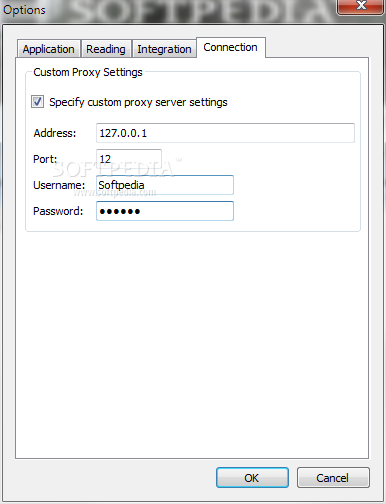Switch to the Application tab
Viewport: 386px width, 504px height.
click(x=49, y=49)
